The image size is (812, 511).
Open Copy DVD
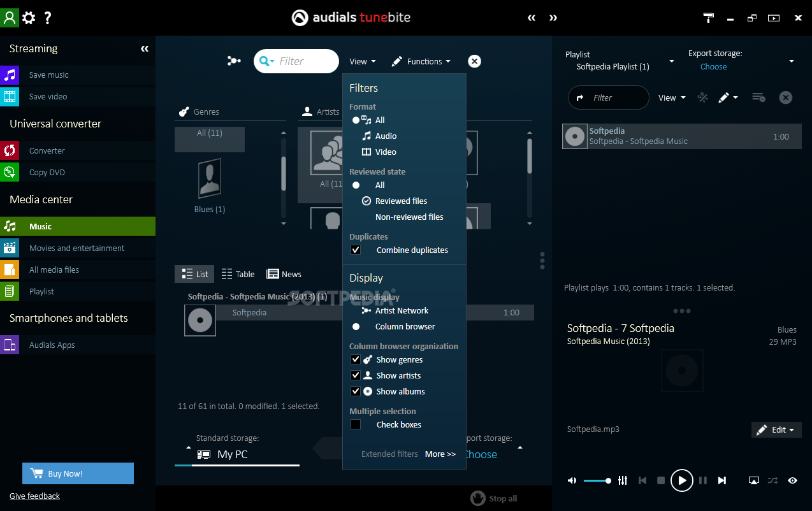78,173
